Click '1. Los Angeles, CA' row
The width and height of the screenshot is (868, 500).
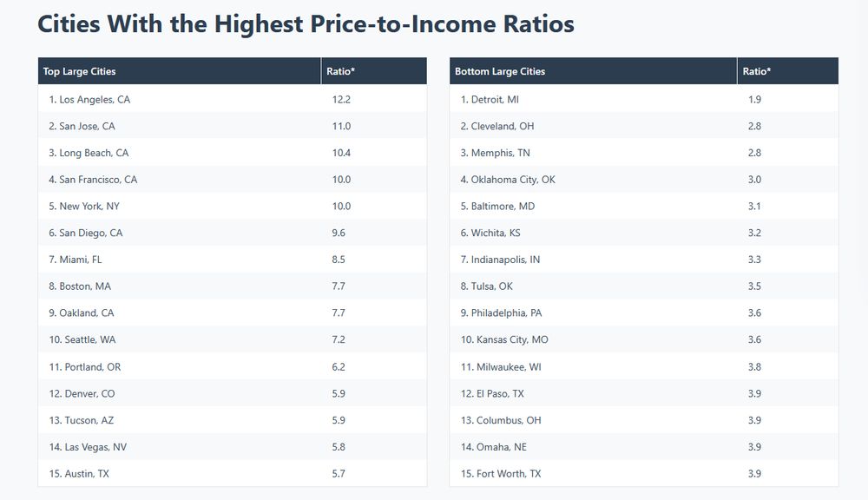pos(233,100)
